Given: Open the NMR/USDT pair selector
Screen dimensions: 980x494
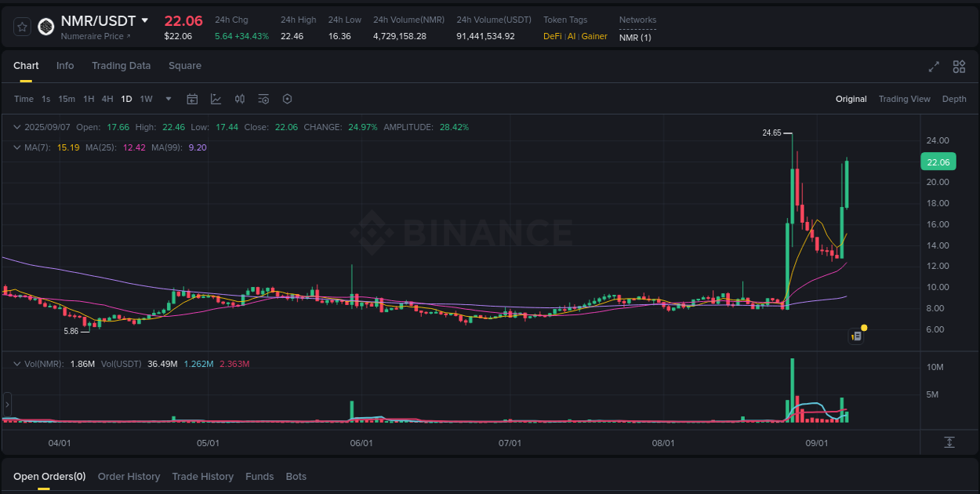Looking at the screenshot, I should [100, 20].
